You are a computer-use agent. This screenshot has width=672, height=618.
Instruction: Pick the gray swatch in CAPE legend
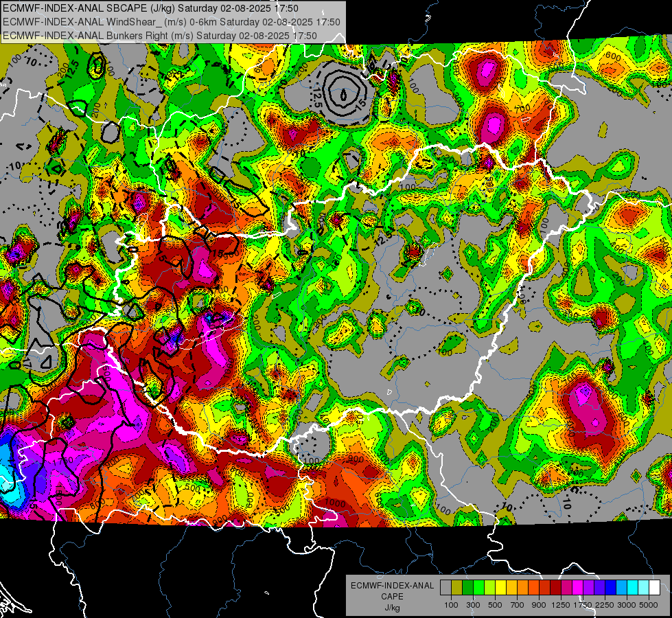coord(445,587)
